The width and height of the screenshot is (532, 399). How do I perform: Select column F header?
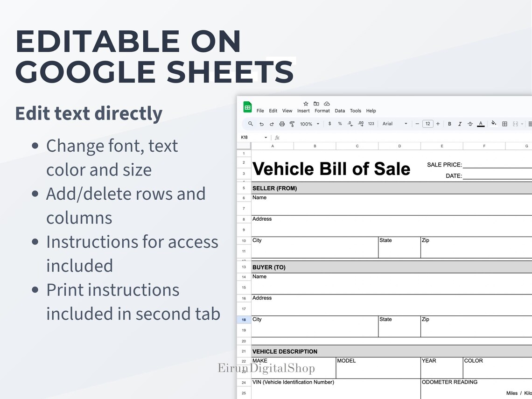(484, 146)
